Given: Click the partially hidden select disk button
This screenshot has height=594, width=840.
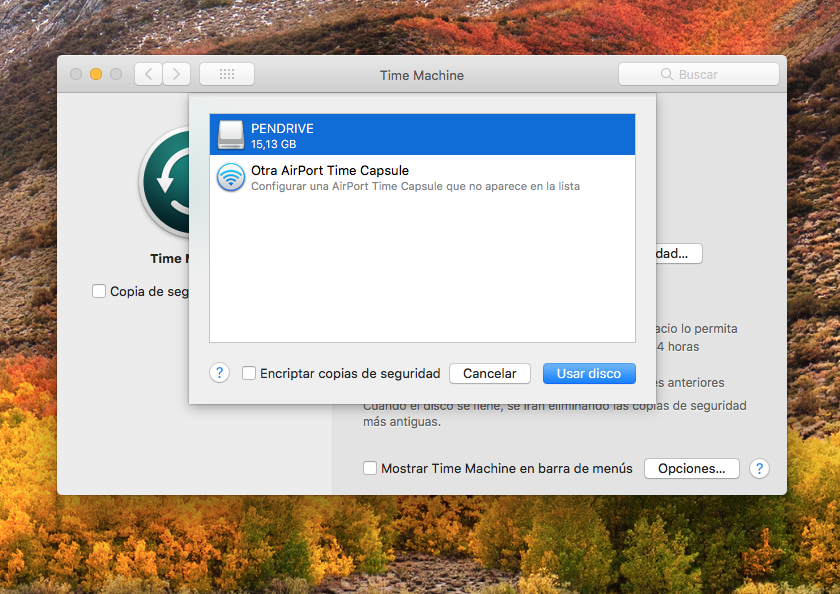Looking at the screenshot, I should coord(679,254).
